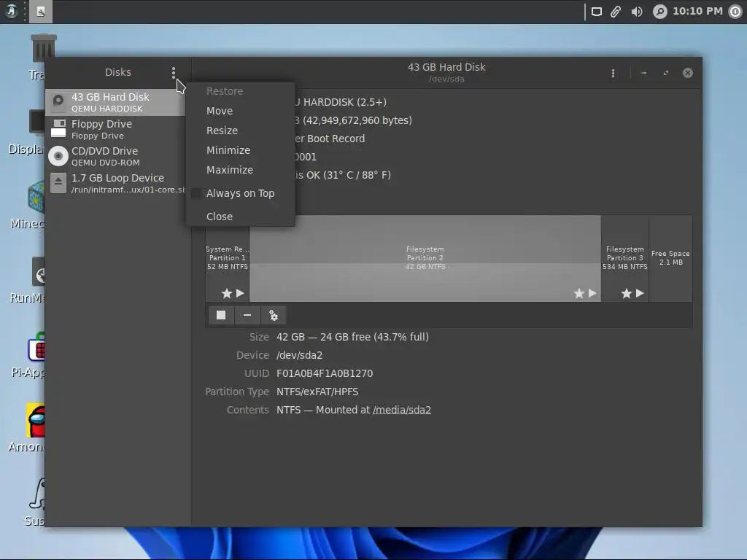747x560 pixels.
Task: Select Partition 1 52 MB NTFS block
Action: point(228,258)
